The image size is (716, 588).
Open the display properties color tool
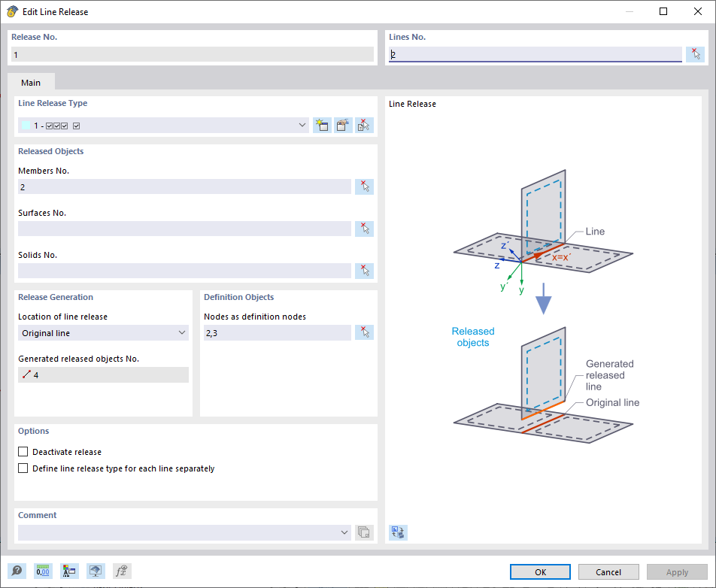[x=69, y=571]
